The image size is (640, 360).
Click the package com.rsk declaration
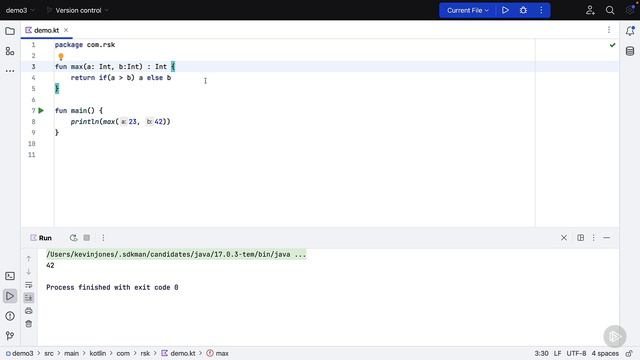click(x=85, y=44)
